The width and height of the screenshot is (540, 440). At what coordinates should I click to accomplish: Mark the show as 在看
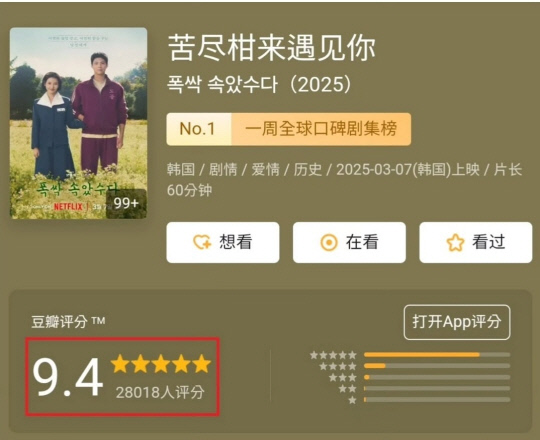tap(349, 242)
